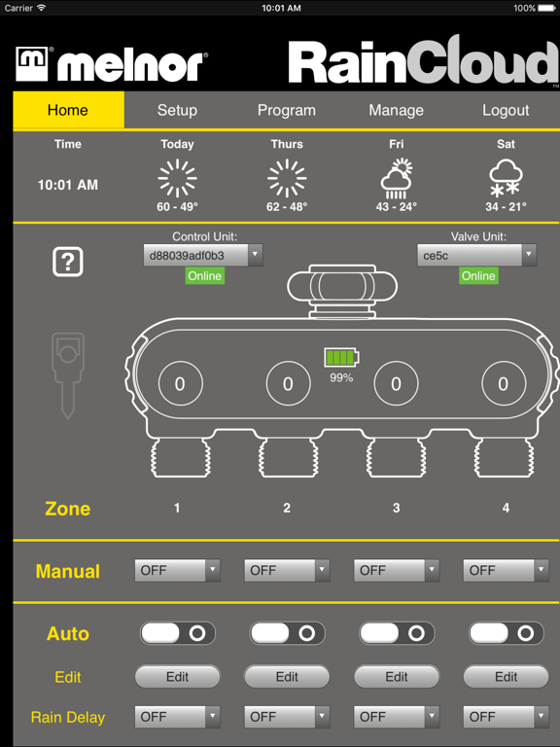Click the green battery level icon
This screenshot has width=560, height=747.
pos(342,357)
